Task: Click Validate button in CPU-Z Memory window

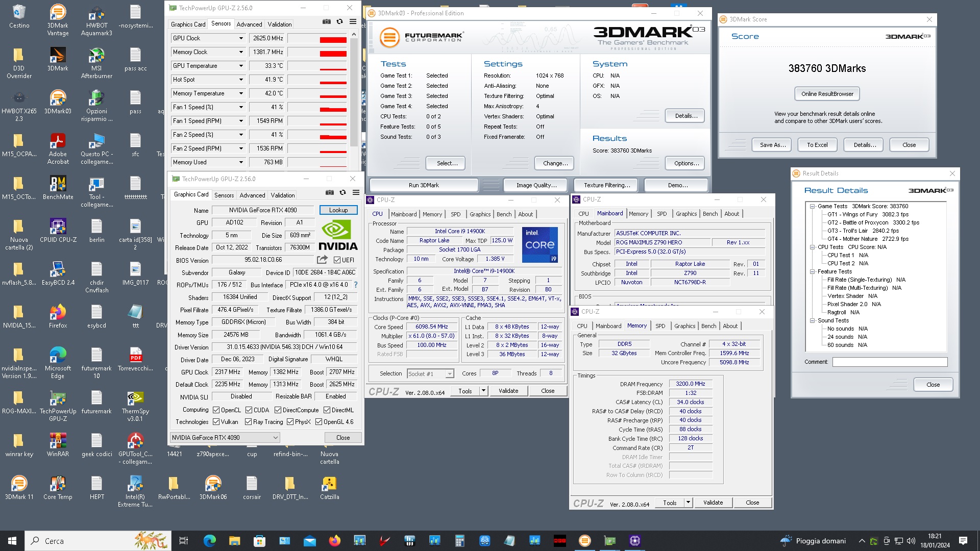Action: [x=713, y=503]
